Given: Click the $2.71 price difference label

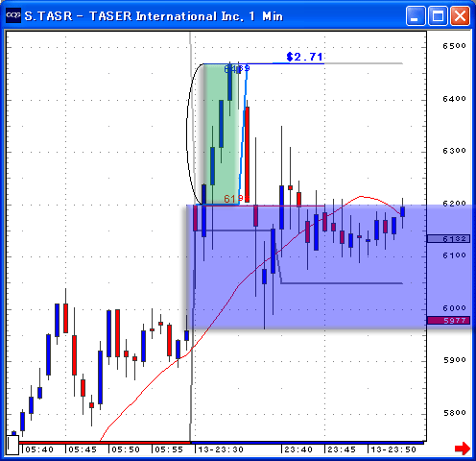Looking at the screenshot, I should [304, 57].
